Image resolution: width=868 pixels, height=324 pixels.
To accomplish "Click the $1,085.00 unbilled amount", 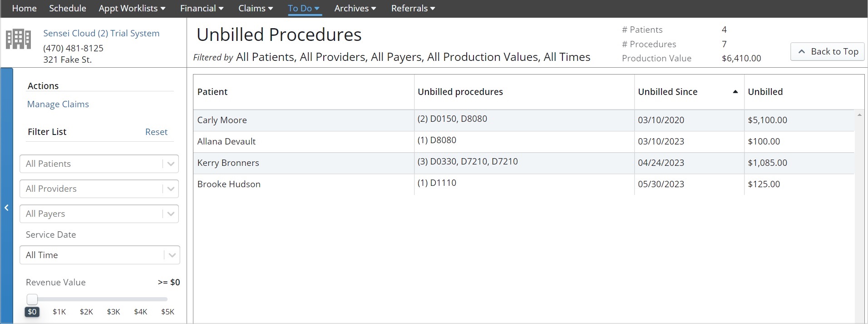I will pyautogui.click(x=767, y=163).
